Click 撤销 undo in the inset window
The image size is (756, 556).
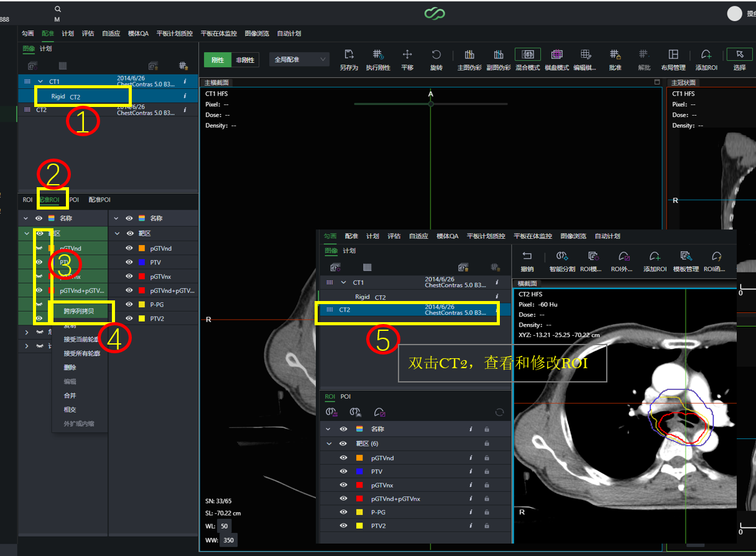pyautogui.click(x=527, y=256)
